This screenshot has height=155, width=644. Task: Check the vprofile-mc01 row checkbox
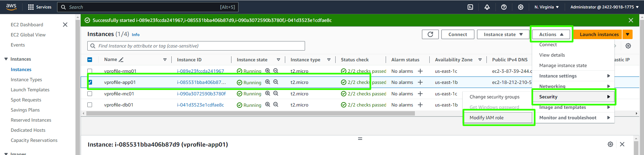pyautogui.click(x=90, y=94)
